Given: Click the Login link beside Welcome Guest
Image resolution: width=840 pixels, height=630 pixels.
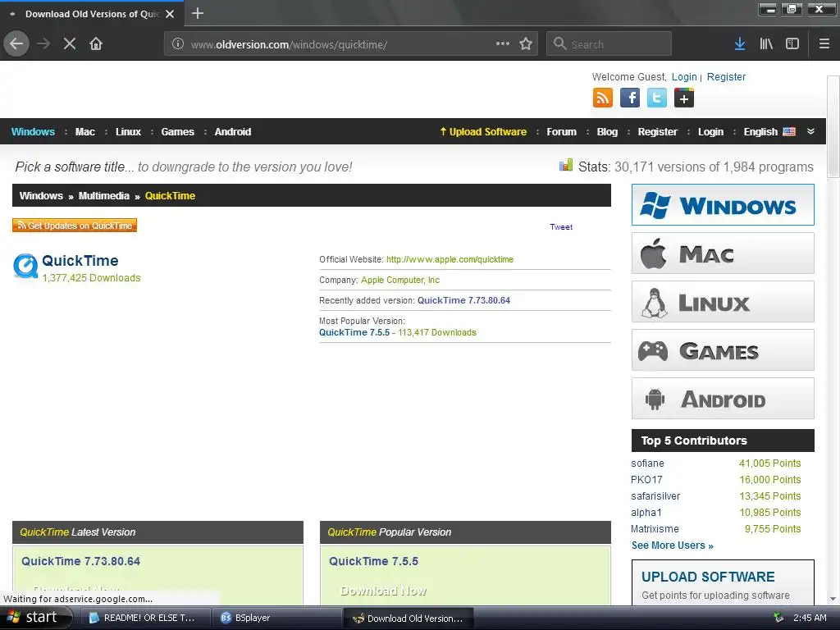Looking at the screenshot, I should pos(684,76).
